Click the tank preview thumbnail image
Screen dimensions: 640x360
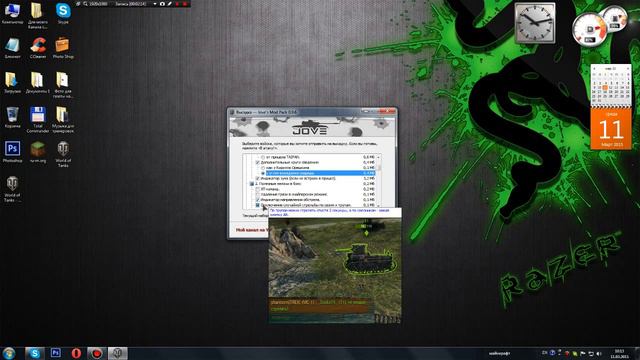tap(335, 271)
